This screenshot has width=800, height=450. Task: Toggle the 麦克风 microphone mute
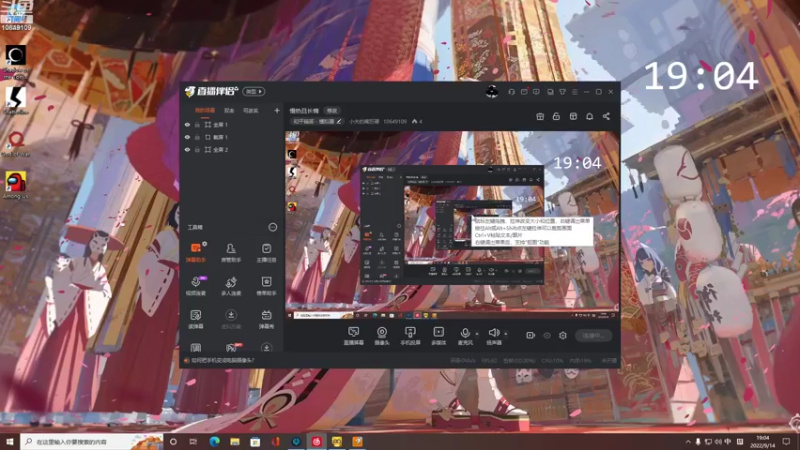(x=465, y=336)
